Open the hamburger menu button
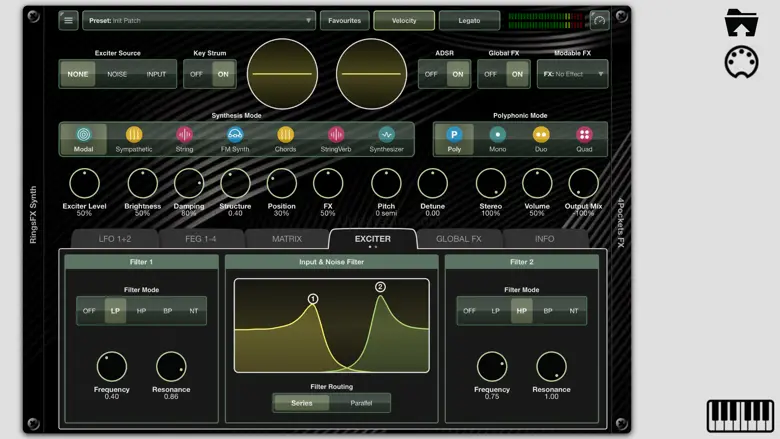 (x=68, y=20)
